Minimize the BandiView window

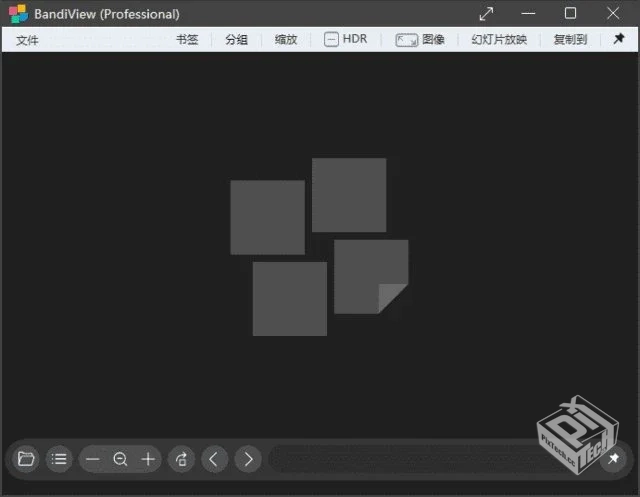(528, 13)
